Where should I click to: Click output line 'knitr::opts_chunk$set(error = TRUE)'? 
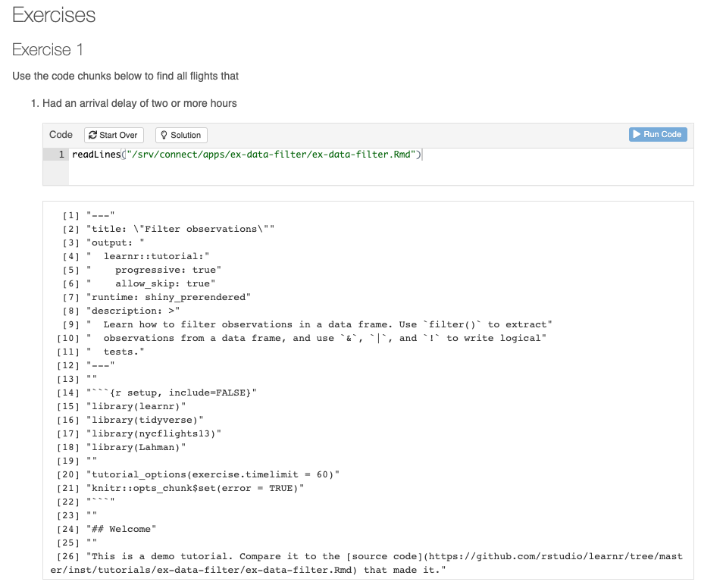[x=195, y=488]
